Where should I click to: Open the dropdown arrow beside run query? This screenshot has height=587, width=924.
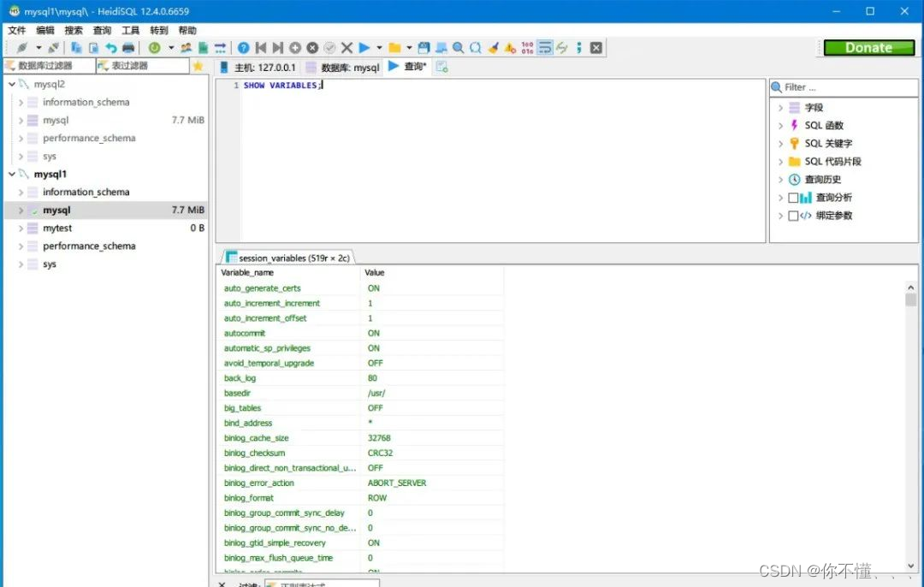379,48
